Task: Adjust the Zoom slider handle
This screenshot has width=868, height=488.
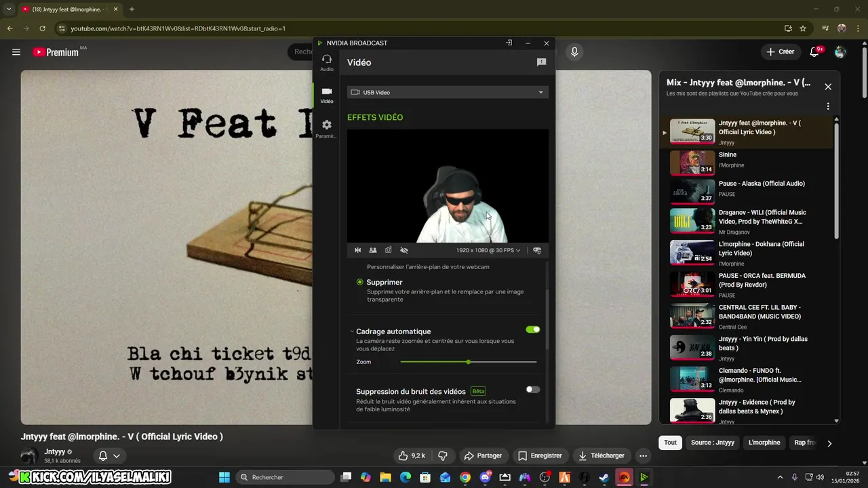Action: [x=468, y=362]
